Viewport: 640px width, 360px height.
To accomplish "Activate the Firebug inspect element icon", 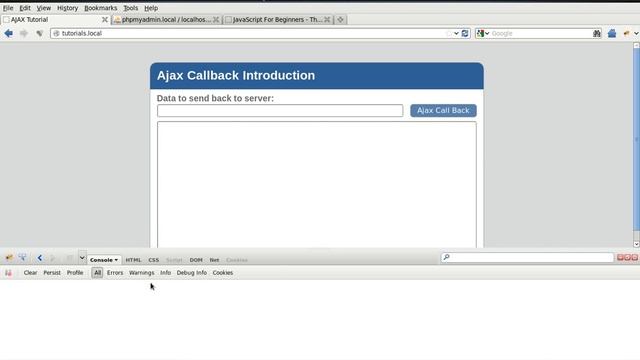I will (22, 258).
